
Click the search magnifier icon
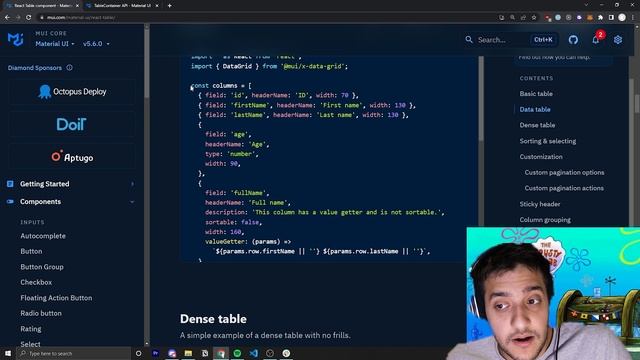coord(469,40)
